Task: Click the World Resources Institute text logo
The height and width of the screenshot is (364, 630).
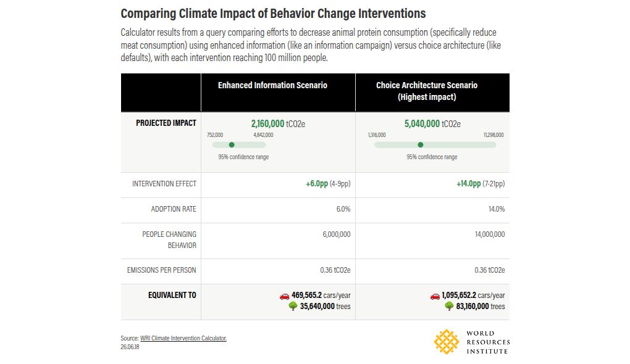Action: point(488,342)
